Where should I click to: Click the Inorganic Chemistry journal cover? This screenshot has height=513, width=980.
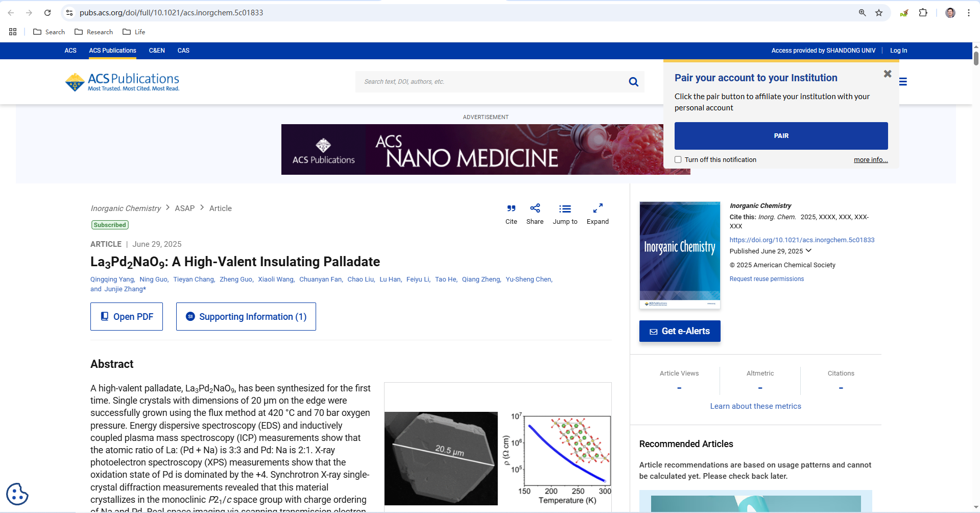coord(680,255)
